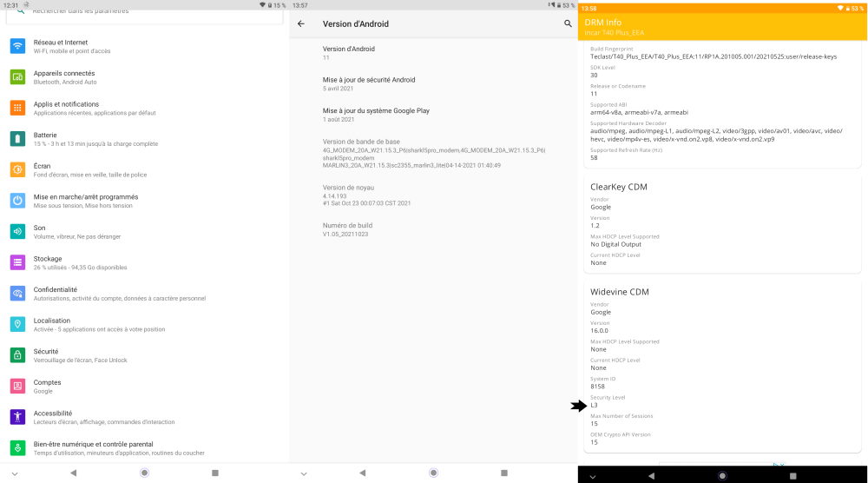Screen dimensions: 868x483
Task: Select supported ABI arm64-v8a value
Action: [x=640, y=112]
